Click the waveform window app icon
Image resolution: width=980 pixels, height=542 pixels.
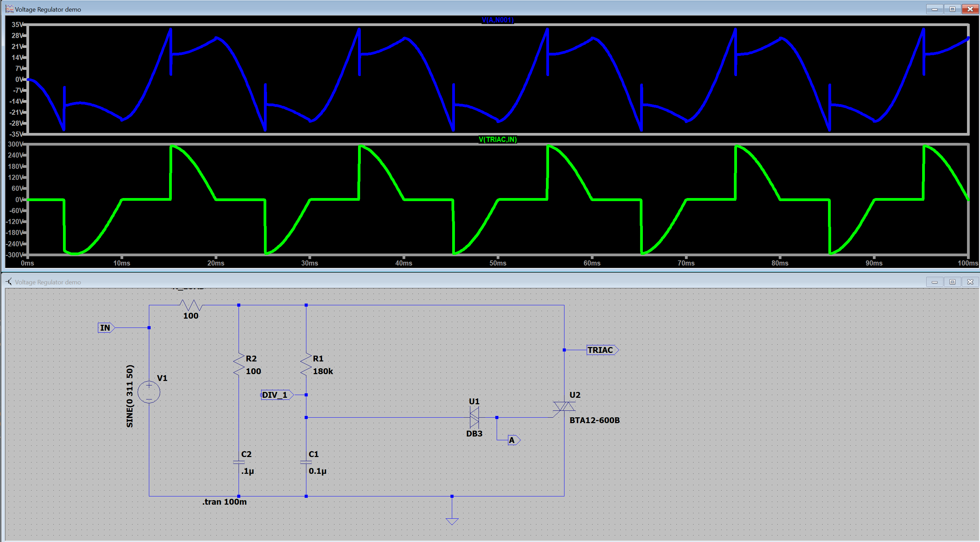pyautogui.click(x=10, y=9)
